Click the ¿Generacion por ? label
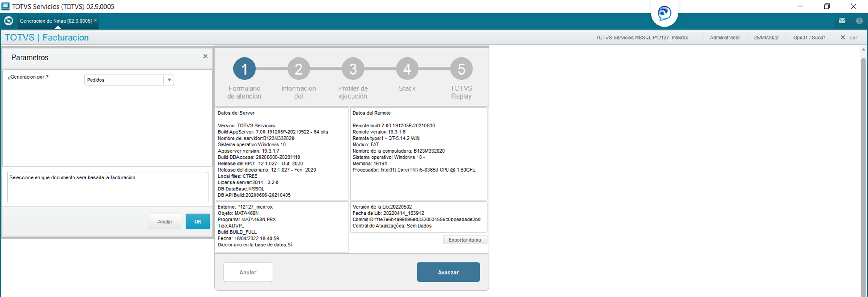 pos(28,77)
